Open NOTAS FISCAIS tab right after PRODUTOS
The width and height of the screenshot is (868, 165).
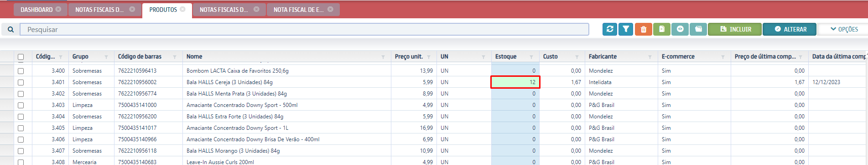[223, 10]
